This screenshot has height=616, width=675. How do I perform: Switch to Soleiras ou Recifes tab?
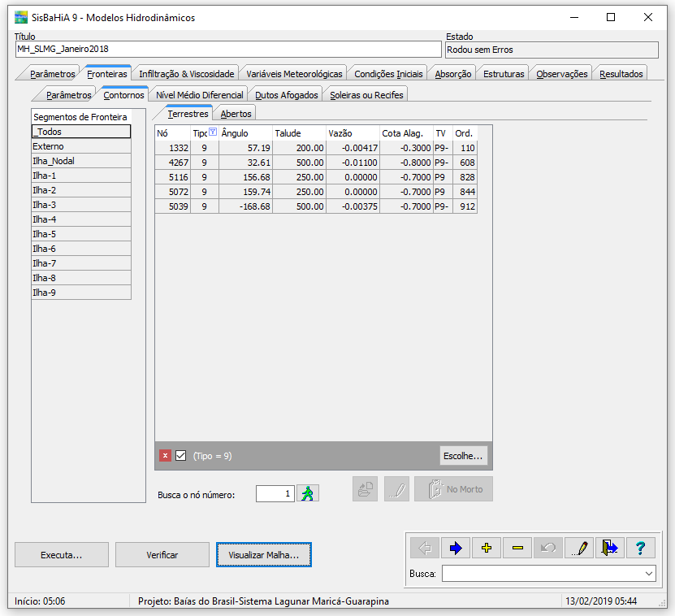(366, 95)
